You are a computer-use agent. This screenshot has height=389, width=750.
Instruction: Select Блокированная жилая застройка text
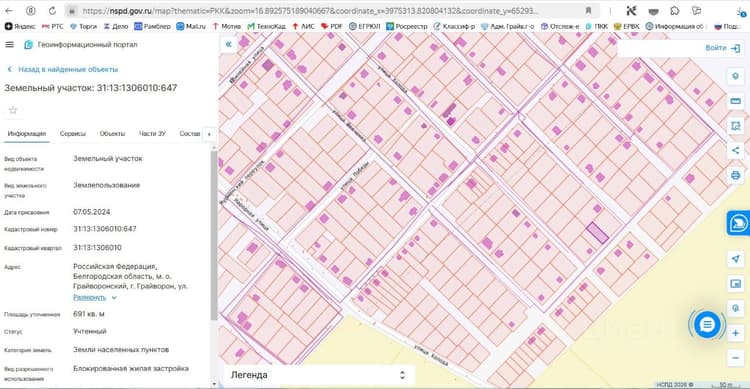click(131, 368)
